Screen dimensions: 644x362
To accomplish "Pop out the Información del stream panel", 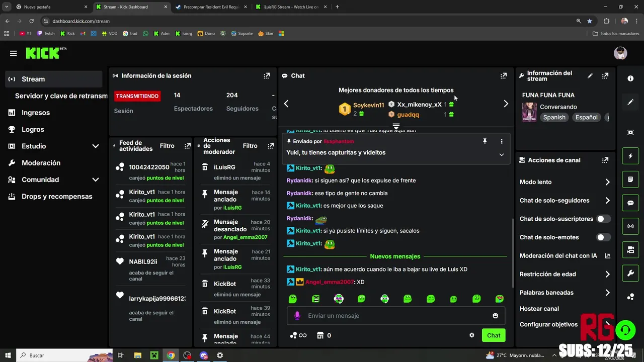I will (x=605, y=76).
